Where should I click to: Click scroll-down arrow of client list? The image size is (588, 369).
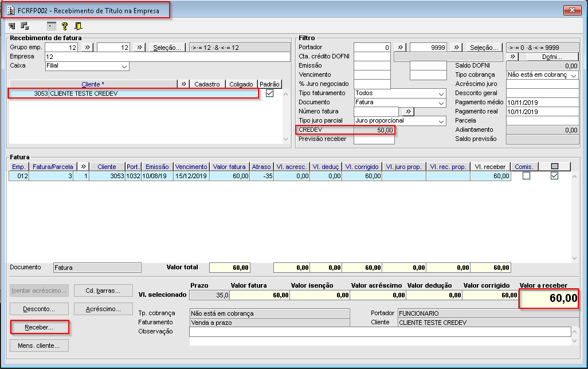(x=286, y=139)
